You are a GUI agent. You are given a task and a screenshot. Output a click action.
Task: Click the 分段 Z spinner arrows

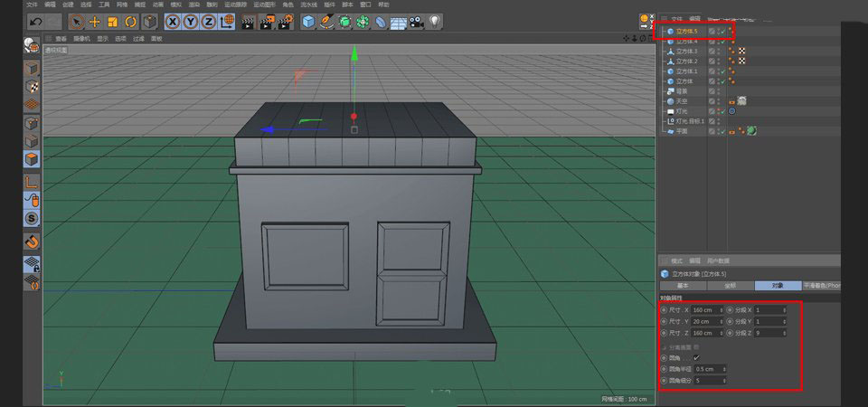(784, 333)
